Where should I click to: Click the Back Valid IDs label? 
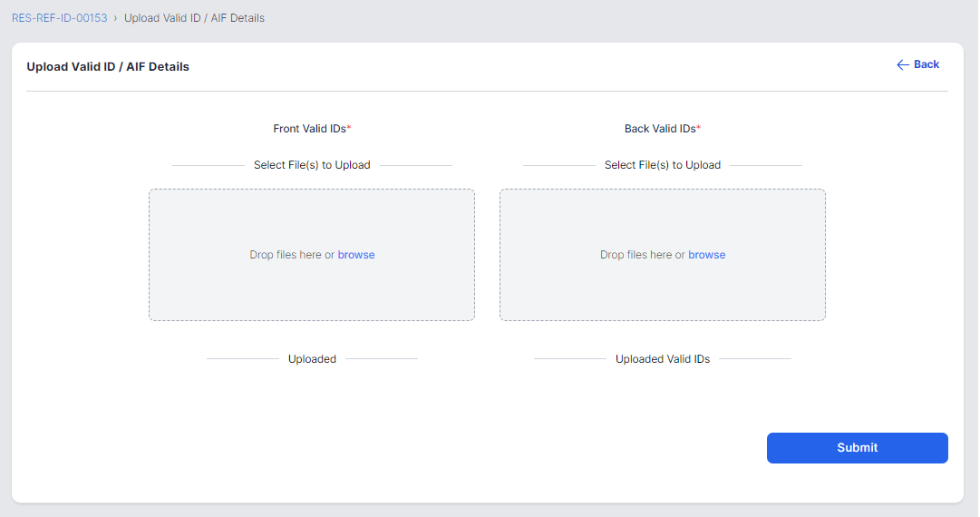pos(660,129)
